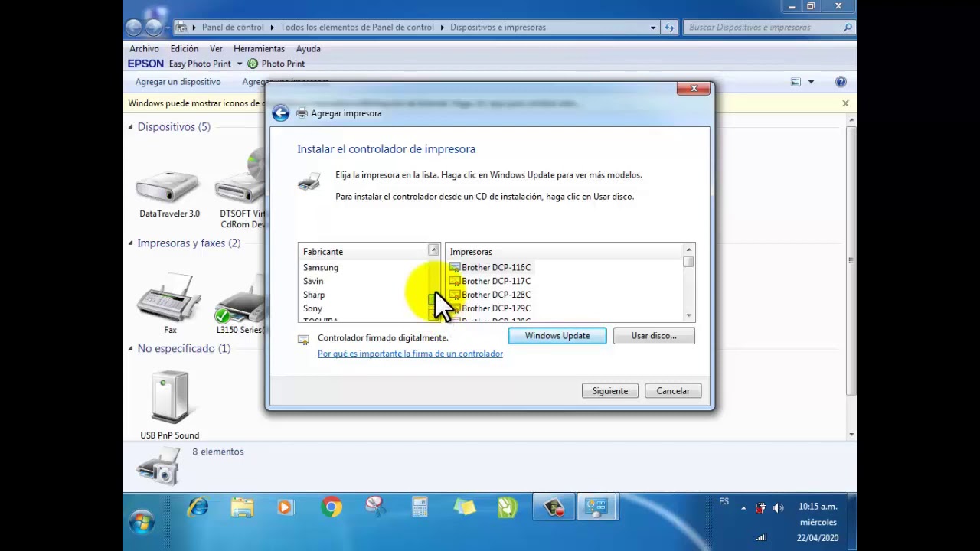Open the address bar history dropdown
The width and height of the screenshot is (980, 551).
653,28
